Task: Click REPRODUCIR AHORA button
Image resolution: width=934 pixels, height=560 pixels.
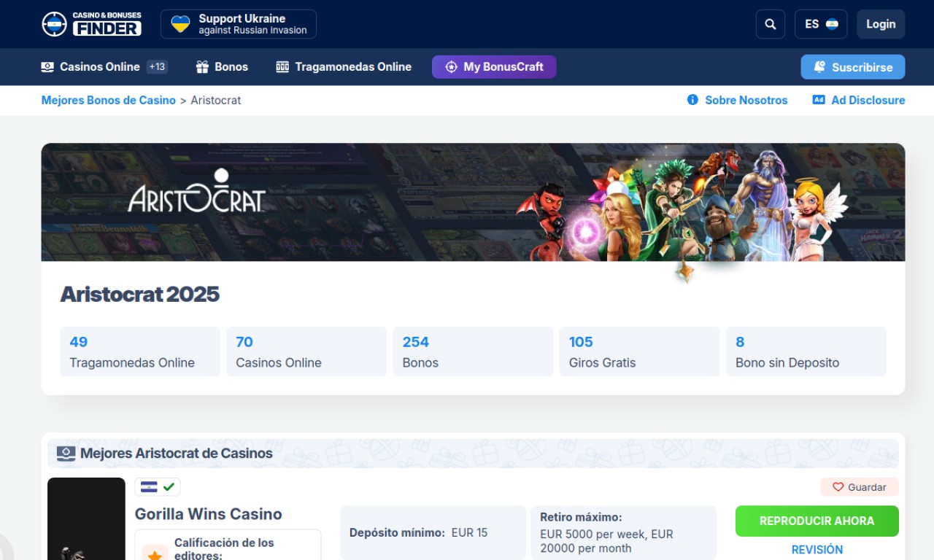Action: click(x=817, y=521)
